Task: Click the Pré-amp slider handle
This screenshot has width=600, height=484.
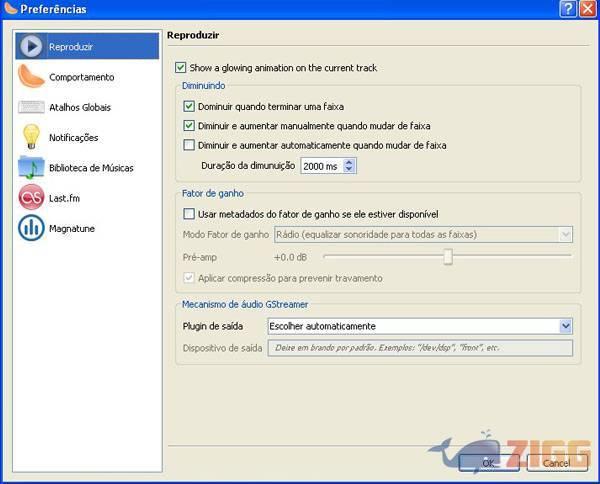Action: click(x=448, y=257)
